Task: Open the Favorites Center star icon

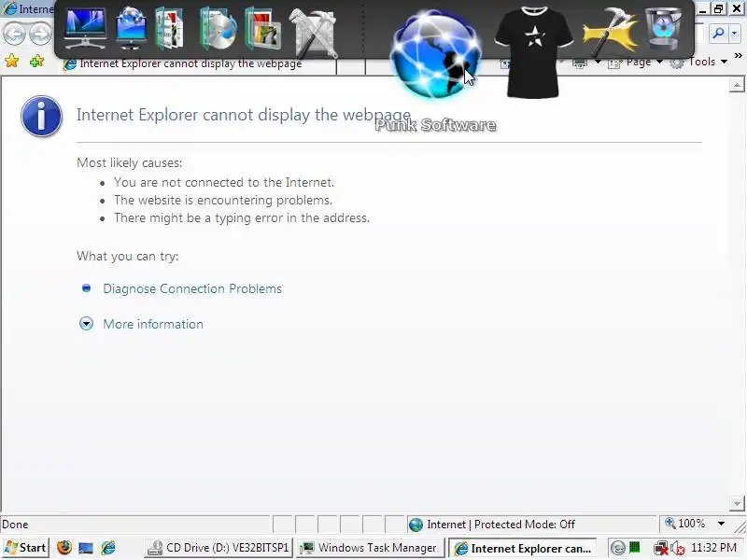Action: tap(12, 61)
